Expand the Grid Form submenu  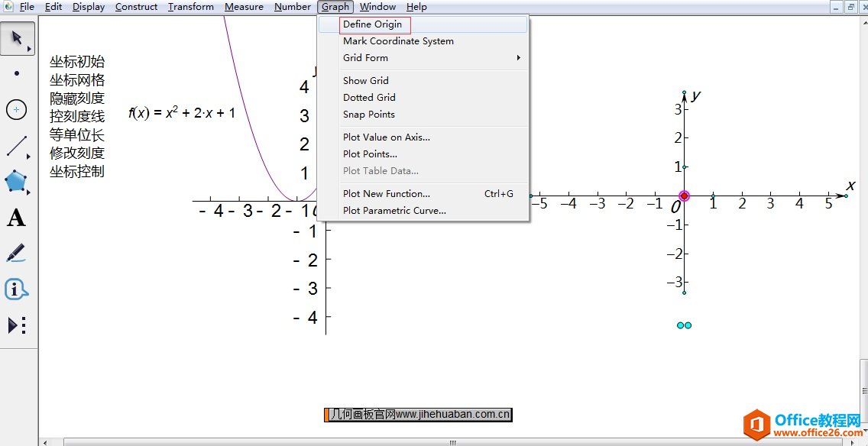point(423,57)
